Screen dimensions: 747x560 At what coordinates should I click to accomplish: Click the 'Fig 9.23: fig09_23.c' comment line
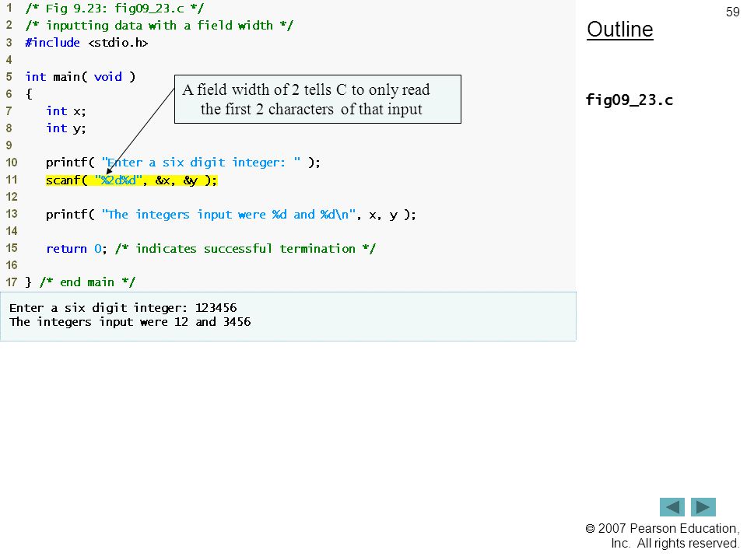114,9
